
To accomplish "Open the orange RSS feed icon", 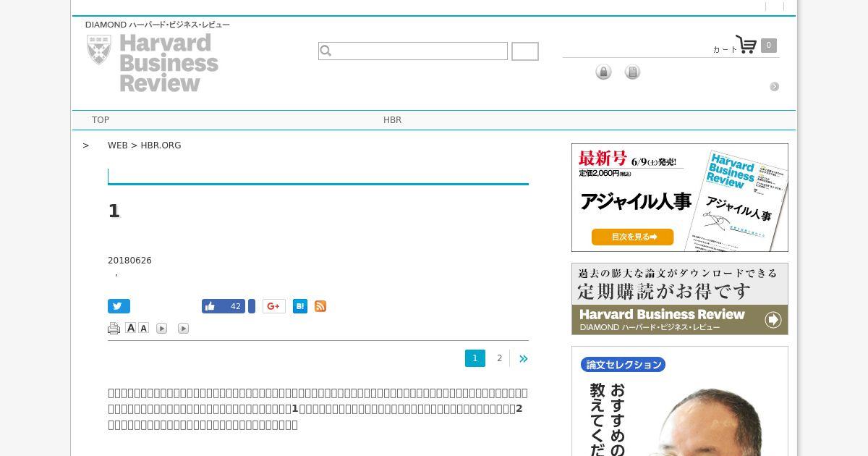I will coord(320,306).
